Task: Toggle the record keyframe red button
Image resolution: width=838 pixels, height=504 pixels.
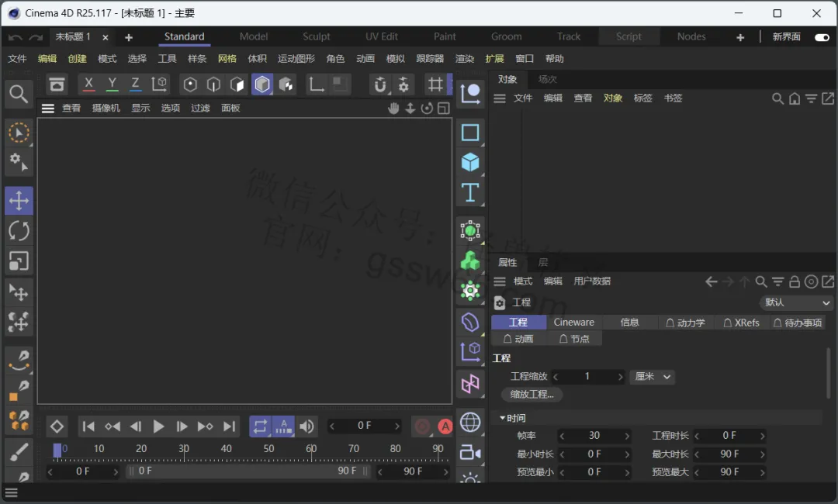Action: pyautogui.click(x=422, y=426)
